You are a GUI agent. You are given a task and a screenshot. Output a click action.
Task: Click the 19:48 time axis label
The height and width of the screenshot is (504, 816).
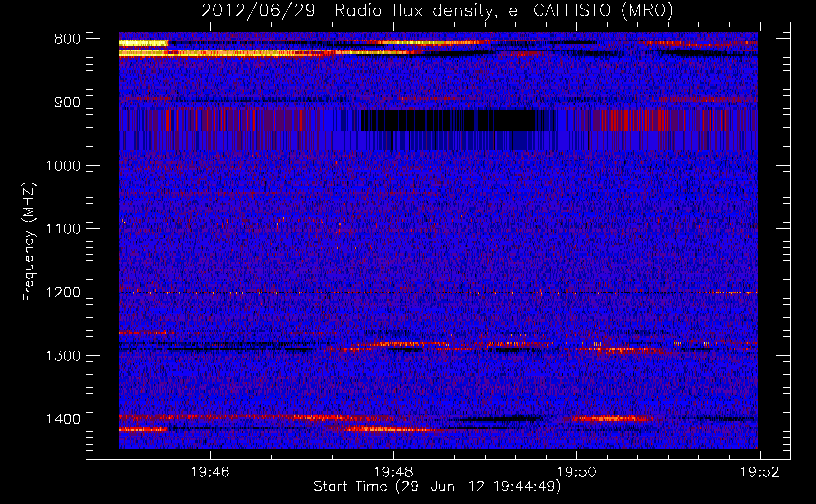click(393, 472)
